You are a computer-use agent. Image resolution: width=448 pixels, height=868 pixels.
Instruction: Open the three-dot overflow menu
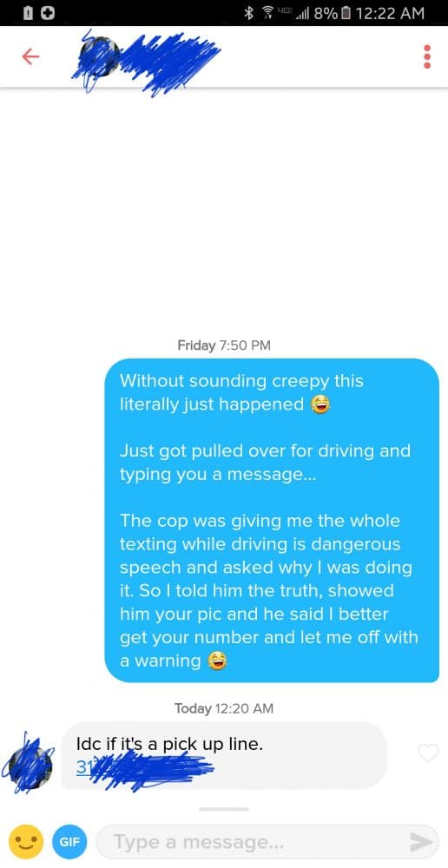(427, 56)
